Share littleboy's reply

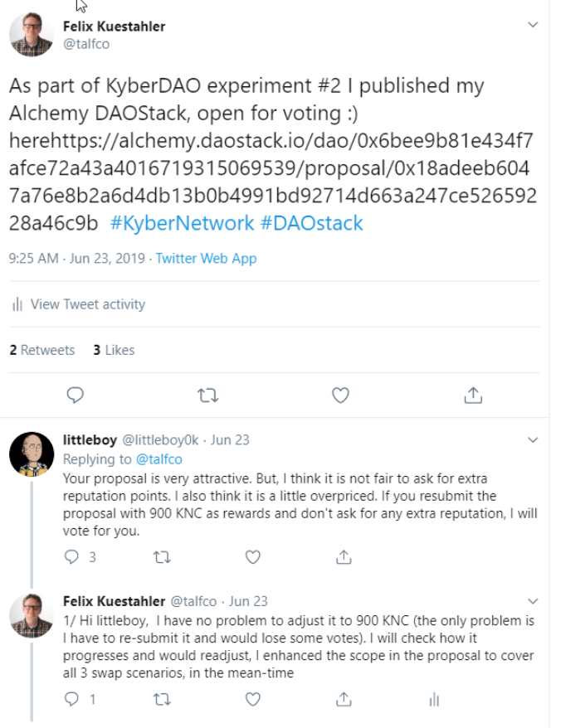(x=344, y=557)
